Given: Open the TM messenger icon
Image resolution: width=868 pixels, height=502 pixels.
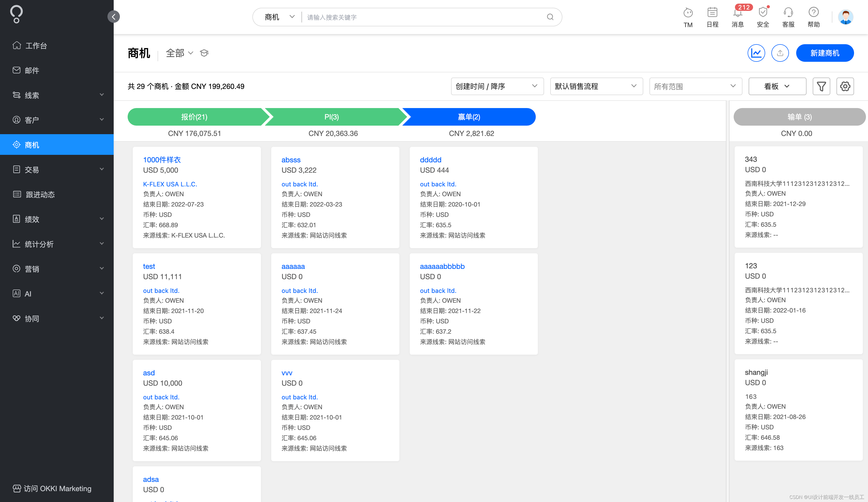Looking at the screenshot, I should (688, 17).
